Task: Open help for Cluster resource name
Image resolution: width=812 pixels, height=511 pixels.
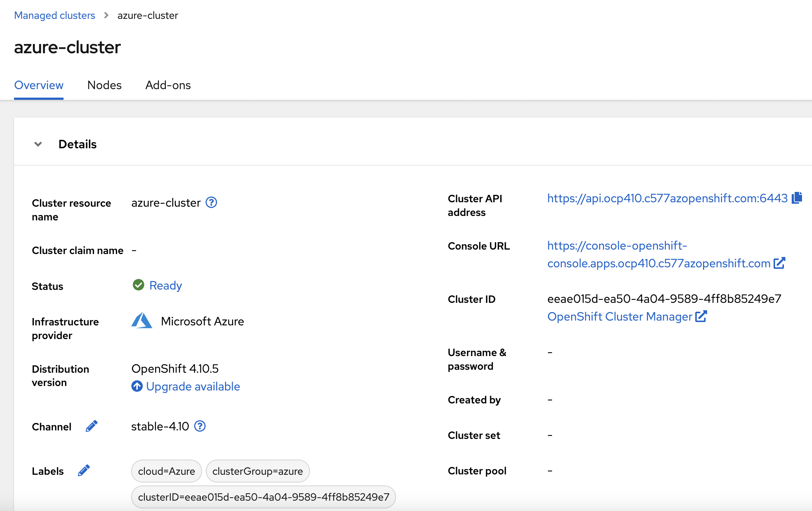Action: coord(211,203)
